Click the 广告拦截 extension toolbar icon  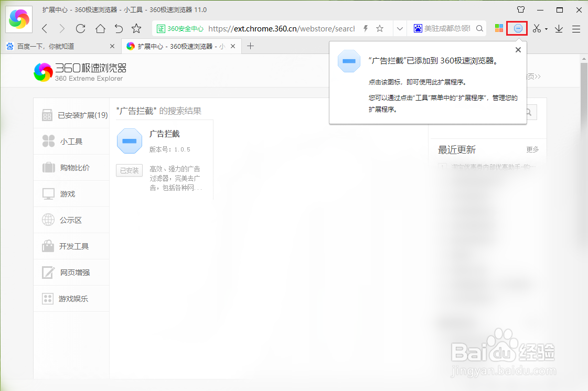pyautogui.click(x=518, y=28)
